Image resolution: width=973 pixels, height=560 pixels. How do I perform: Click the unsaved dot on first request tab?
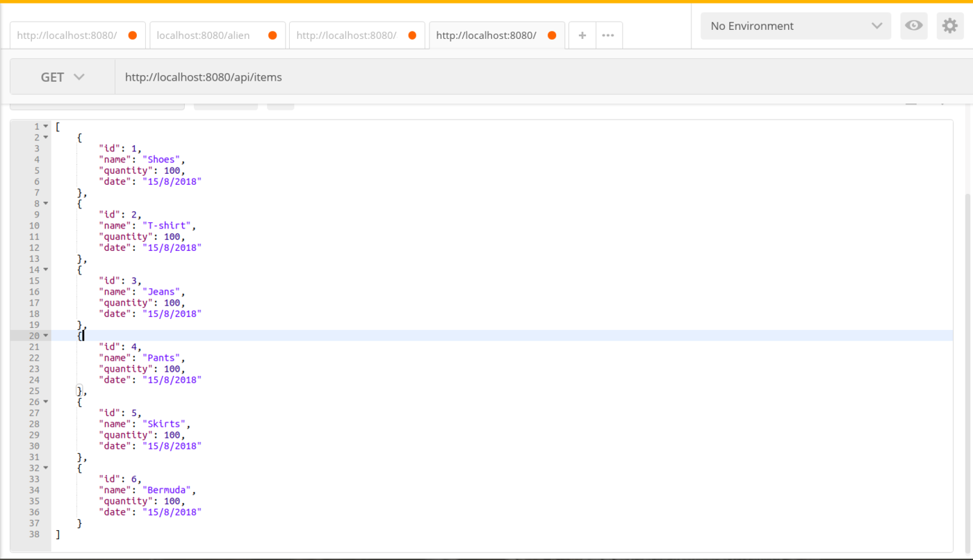pyautogui.click(x=132, y=34)
